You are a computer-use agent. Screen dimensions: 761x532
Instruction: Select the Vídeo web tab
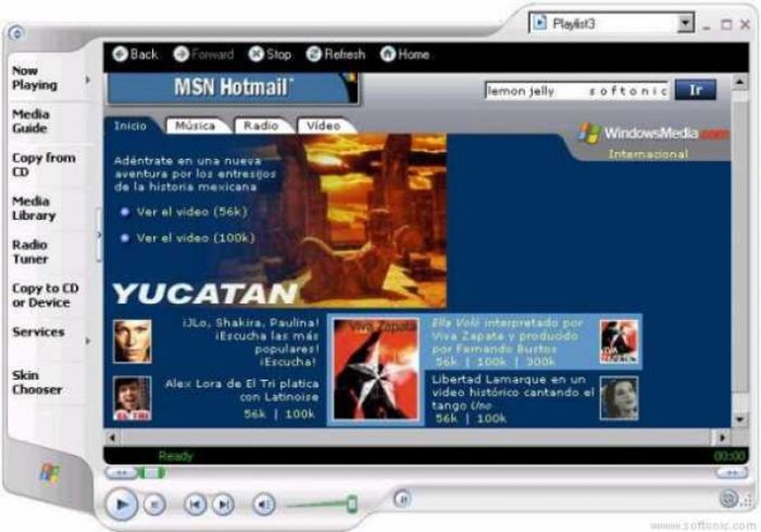[323, 125]
